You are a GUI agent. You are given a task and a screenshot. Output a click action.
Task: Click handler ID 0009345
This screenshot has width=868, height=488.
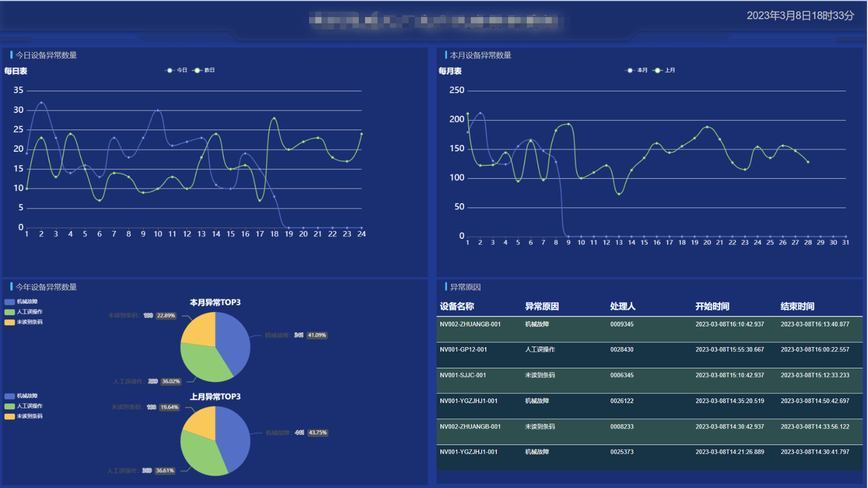[x=622, y=324]
